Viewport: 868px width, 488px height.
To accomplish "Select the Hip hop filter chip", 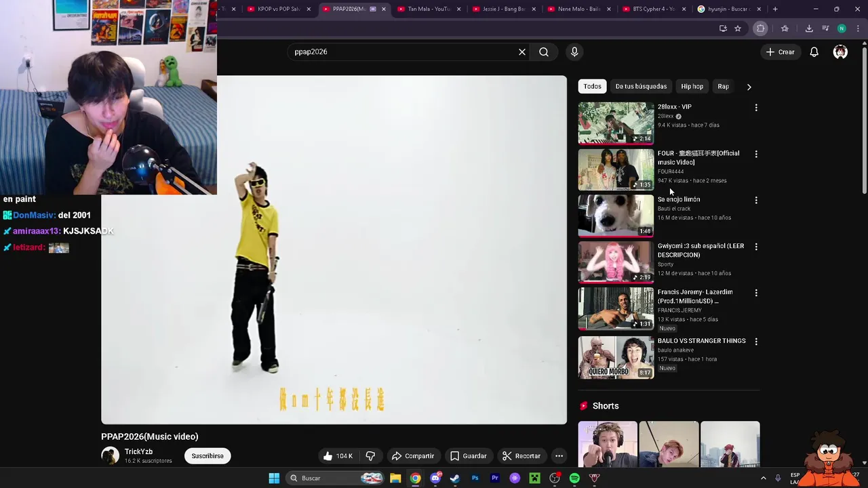I will (692, 87).
